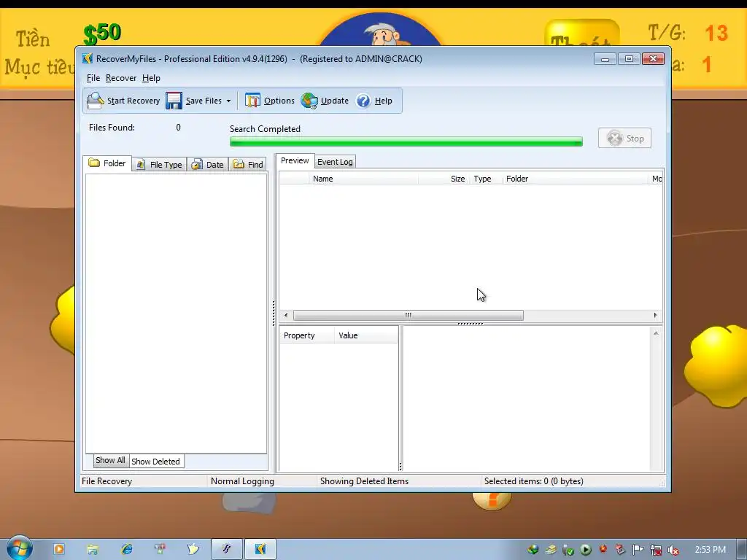Click the Search Completed progress bar
The height and width of the screenshot is (560, 747).
click(x=406, y=141)
